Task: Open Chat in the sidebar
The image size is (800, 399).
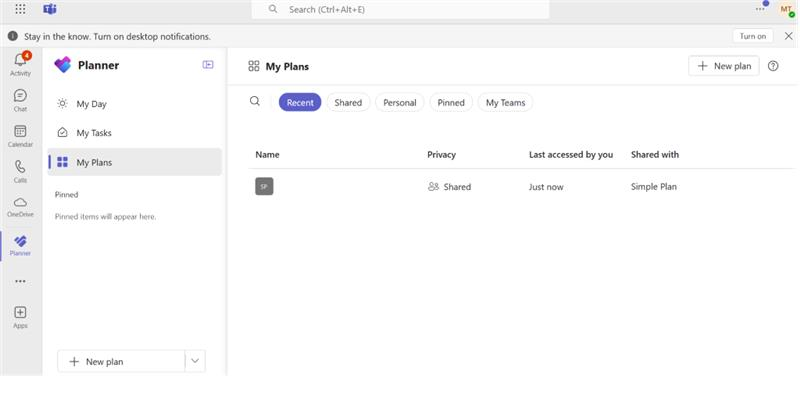Action: tap(20, 100)
